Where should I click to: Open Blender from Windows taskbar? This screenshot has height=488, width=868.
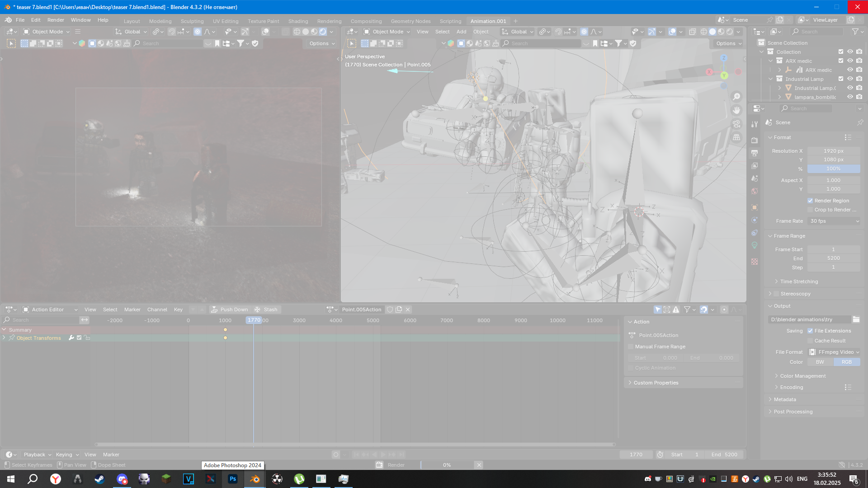point(255,479)
